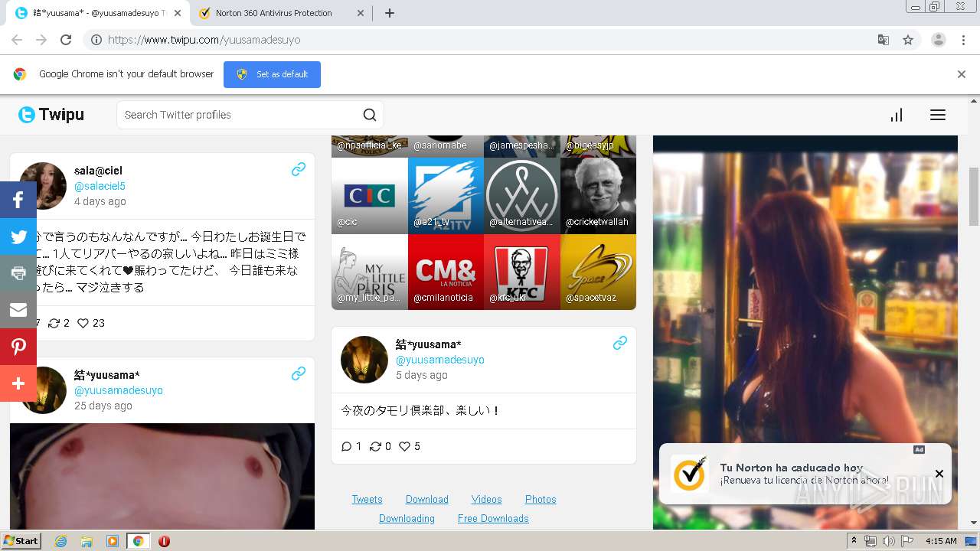Click the search magnifier icon in Twipu
The width and height of the screenshot is (980, 551).
(370, 115)
